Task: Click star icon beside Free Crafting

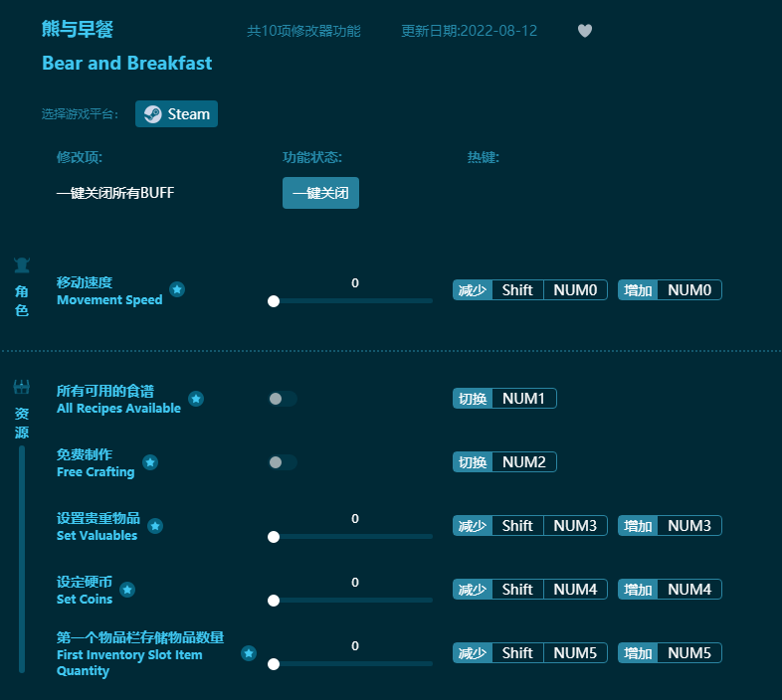Action: [150, 462]
